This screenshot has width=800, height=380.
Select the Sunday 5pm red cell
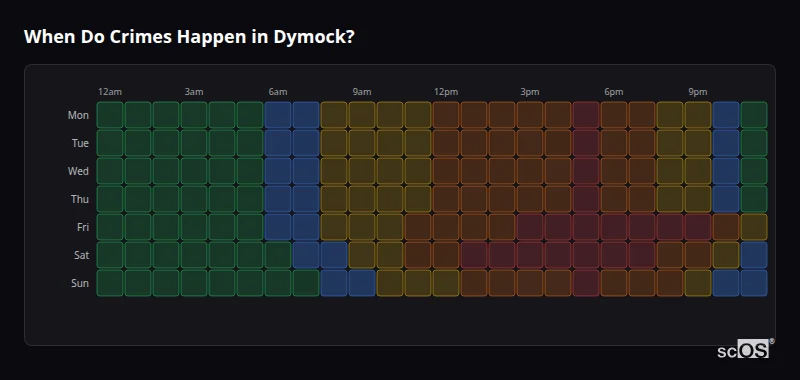click(x=586, y=283)
